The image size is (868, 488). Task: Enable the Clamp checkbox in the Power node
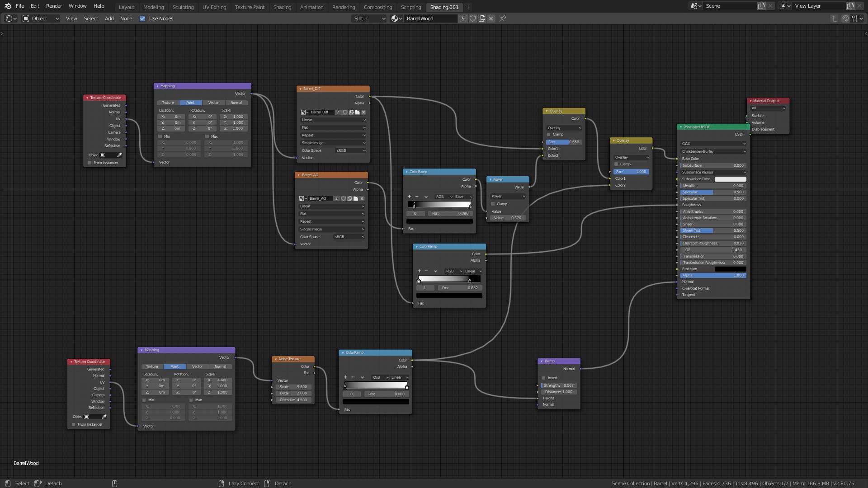point(493,204)
